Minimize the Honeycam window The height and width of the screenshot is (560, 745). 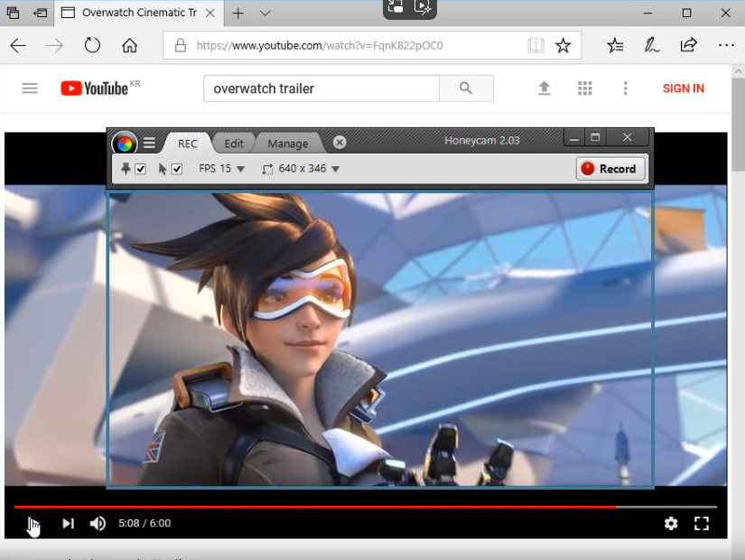tap(574, 138)
